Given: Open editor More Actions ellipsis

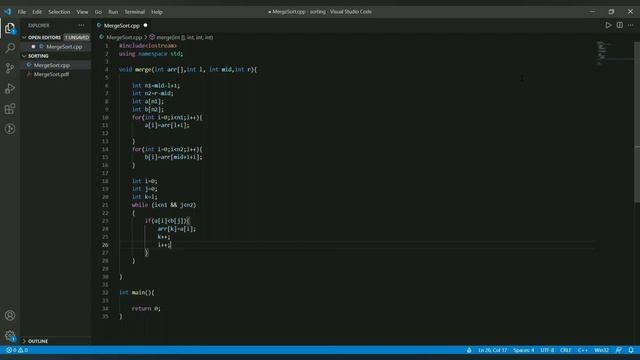Looking at the screenshot, I should (631, 25).
